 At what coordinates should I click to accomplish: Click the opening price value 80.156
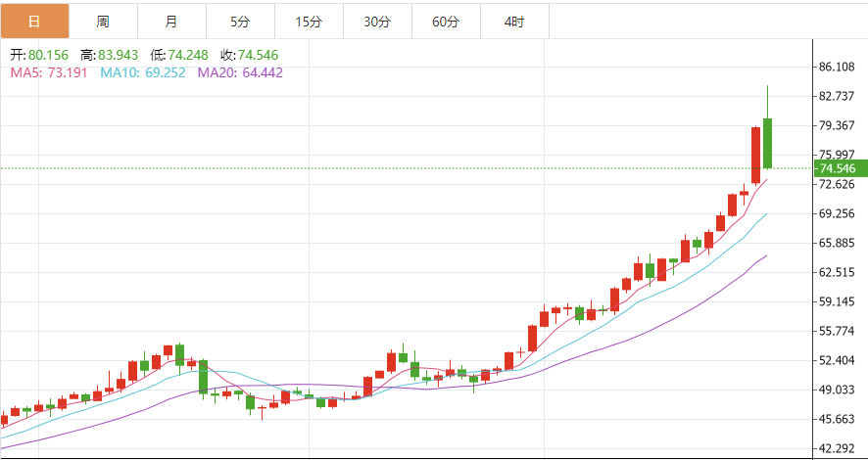pyautogui.click(x=47, y=56)
